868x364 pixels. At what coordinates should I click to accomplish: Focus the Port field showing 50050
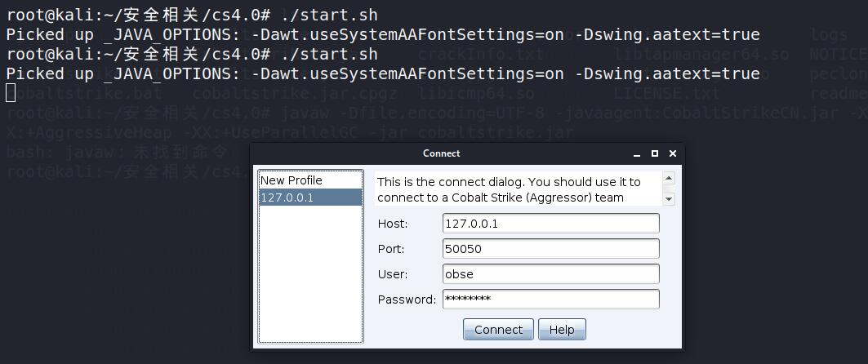tap(550, 249)
